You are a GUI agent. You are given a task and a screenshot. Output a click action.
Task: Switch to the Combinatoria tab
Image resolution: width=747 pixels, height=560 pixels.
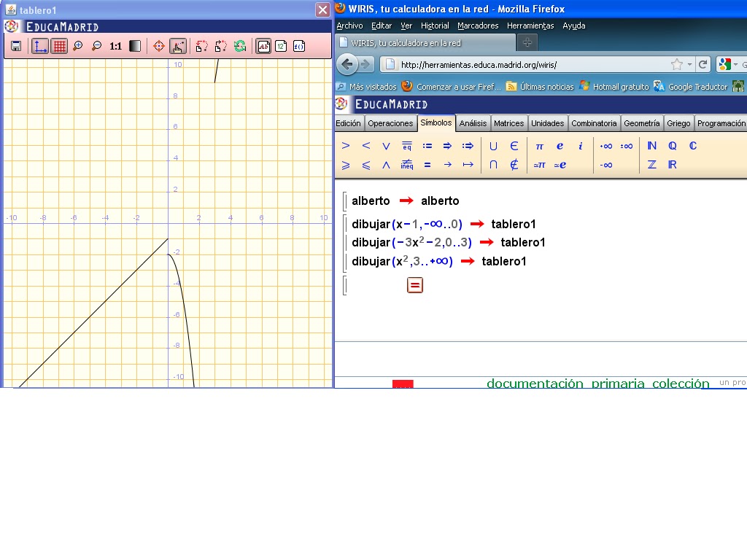[x=594, y=123]
